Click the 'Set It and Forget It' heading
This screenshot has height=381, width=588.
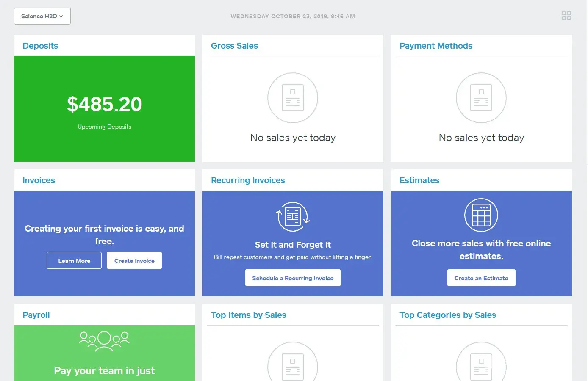tap(293, 245)
